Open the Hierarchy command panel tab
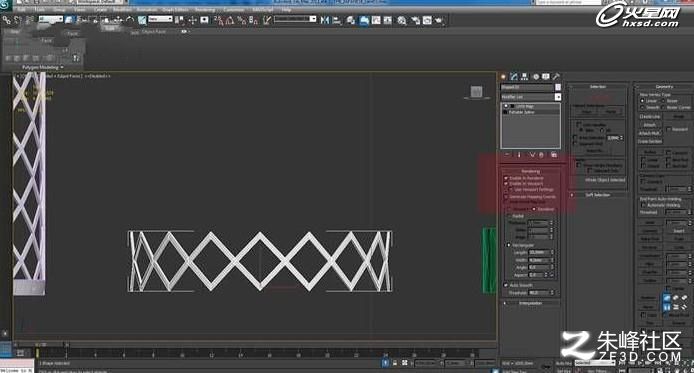694x373 pixels. click(x=524, y=77)
